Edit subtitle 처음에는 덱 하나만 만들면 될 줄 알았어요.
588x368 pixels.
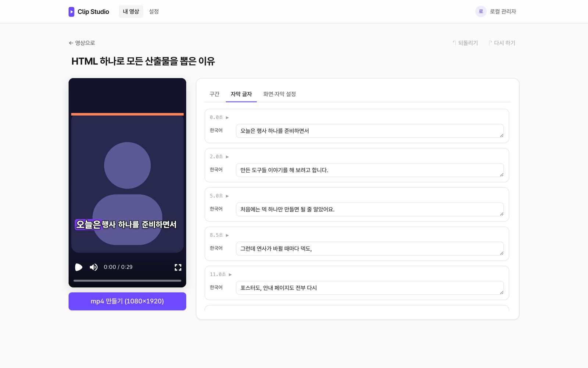(x=370, y=209)
